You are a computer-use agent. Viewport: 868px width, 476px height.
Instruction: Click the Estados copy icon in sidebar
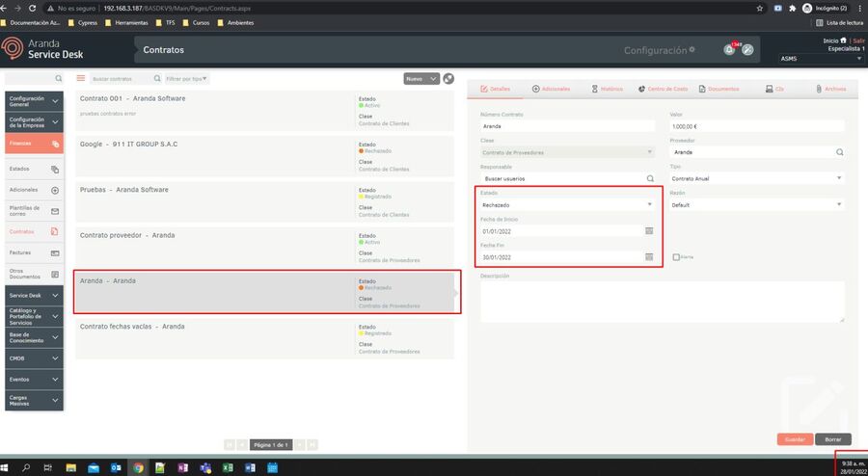pyautogui.click(x=55, y=170)
